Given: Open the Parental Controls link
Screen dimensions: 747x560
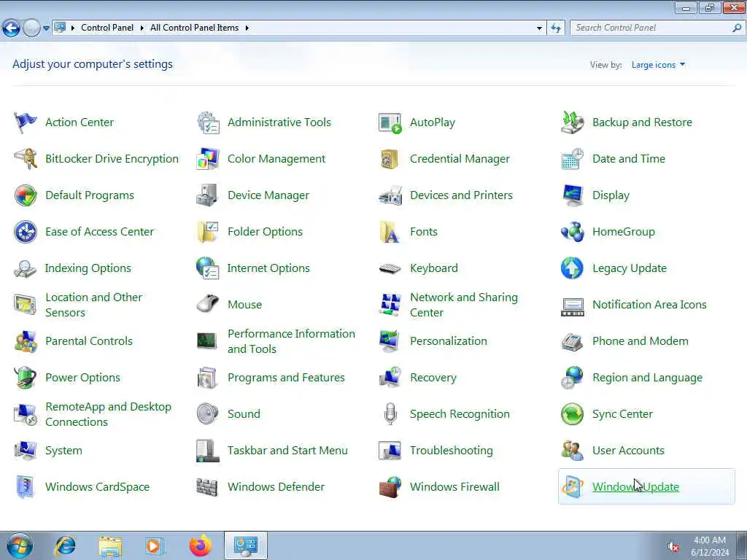Looking at the screenshot, I should (x=89, y=341).
